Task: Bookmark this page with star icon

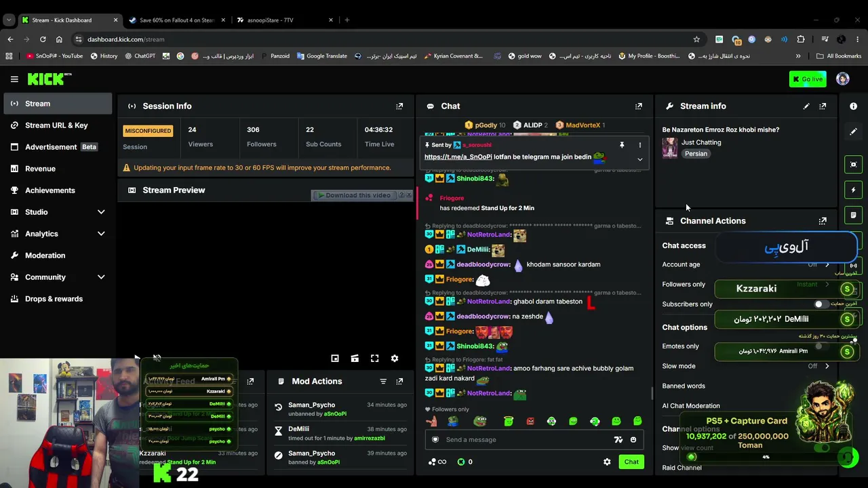Action: 696,39
